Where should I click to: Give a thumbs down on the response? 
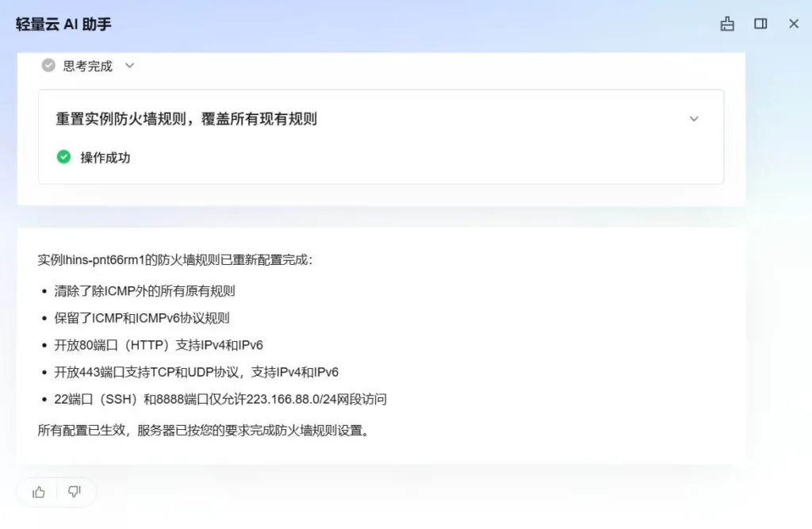(75, 492)
